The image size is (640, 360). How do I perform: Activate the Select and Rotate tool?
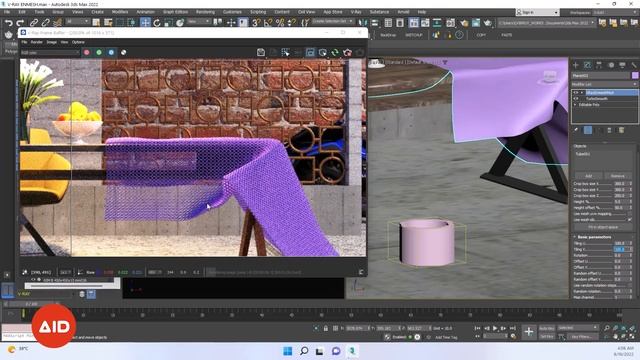[157, 22]
